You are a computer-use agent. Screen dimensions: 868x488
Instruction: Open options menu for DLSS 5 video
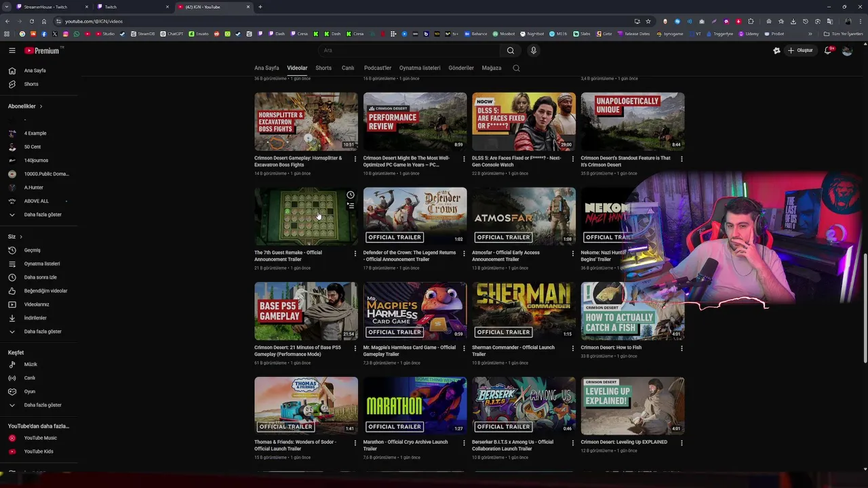click(572, 159)
